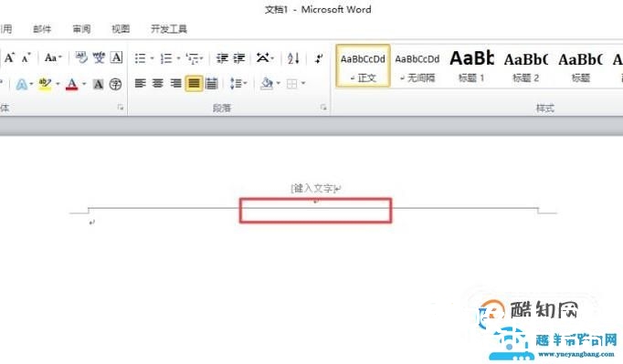Toggle the highlighted Justify alignment button
The image size is (623, 364).
tap(194, 83)
